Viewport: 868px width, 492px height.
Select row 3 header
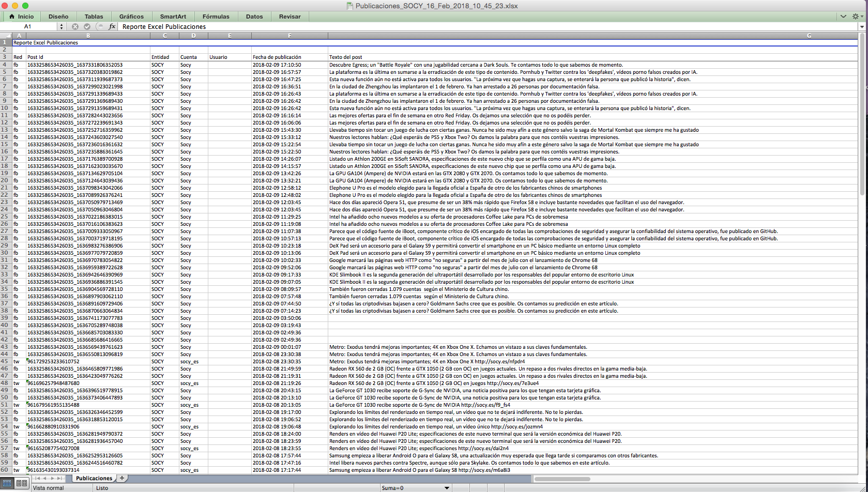pyautogui.click(x=6, y=57)
